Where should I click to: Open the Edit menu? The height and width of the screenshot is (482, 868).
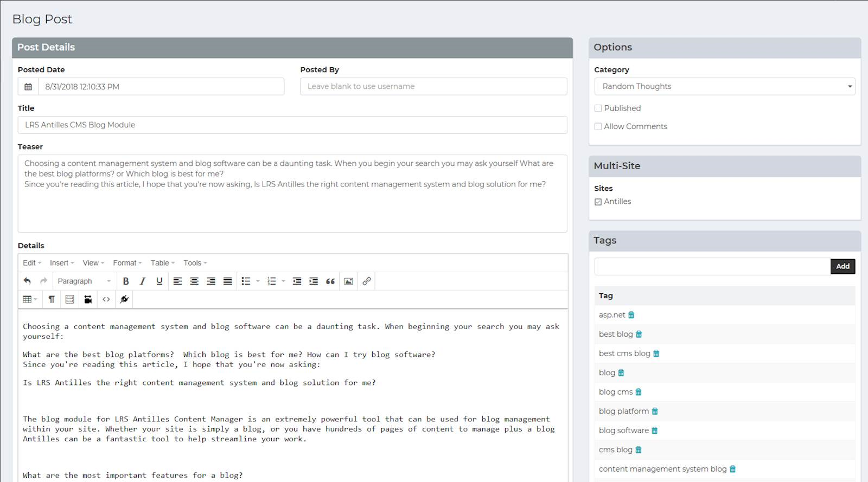pos(32,263)
